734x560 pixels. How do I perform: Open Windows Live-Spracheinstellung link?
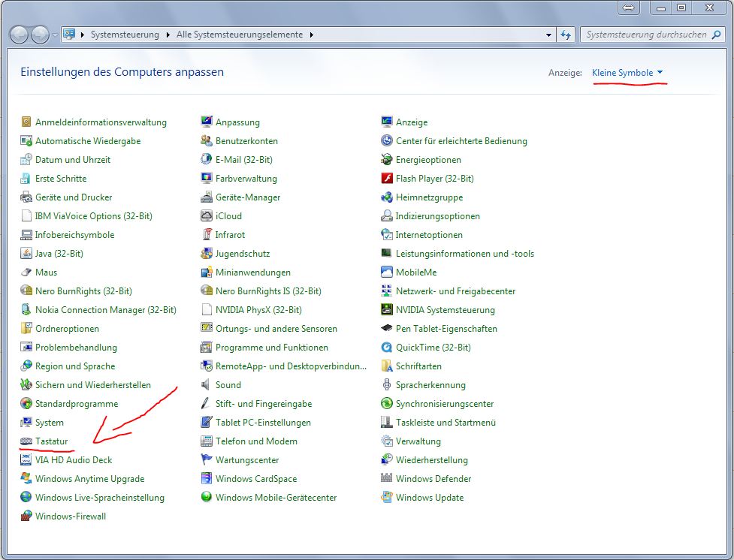pos(100,497)
